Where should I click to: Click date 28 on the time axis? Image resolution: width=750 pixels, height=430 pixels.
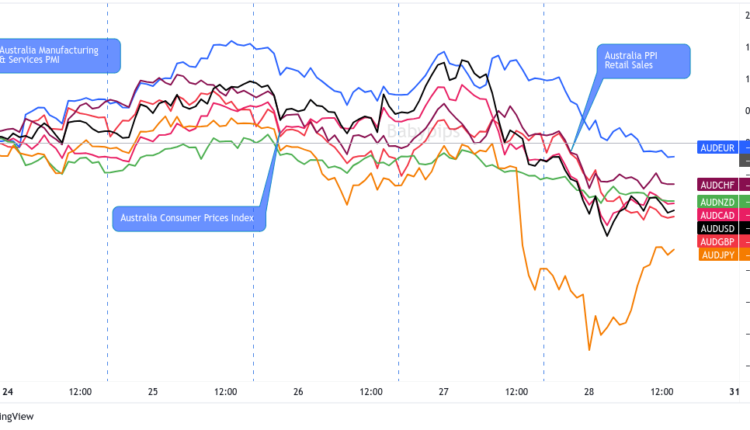click(588, 391)
